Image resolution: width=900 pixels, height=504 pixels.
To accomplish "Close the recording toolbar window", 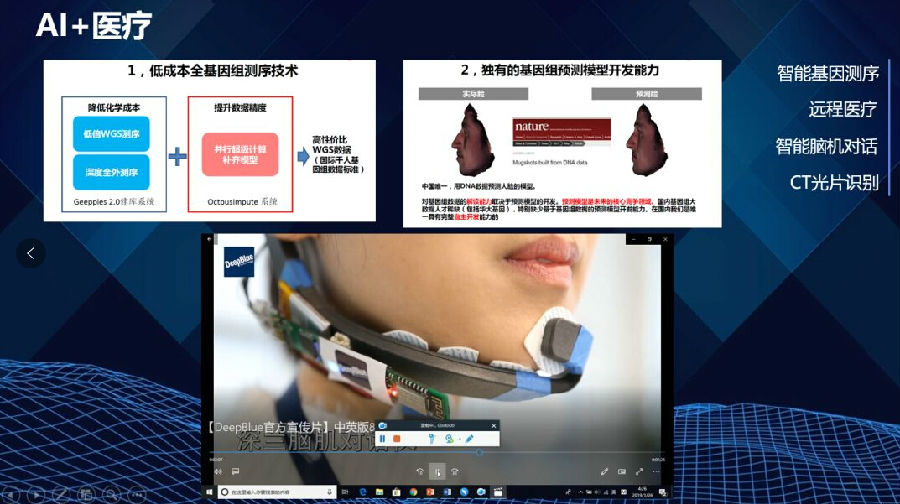I will (494, 425).
